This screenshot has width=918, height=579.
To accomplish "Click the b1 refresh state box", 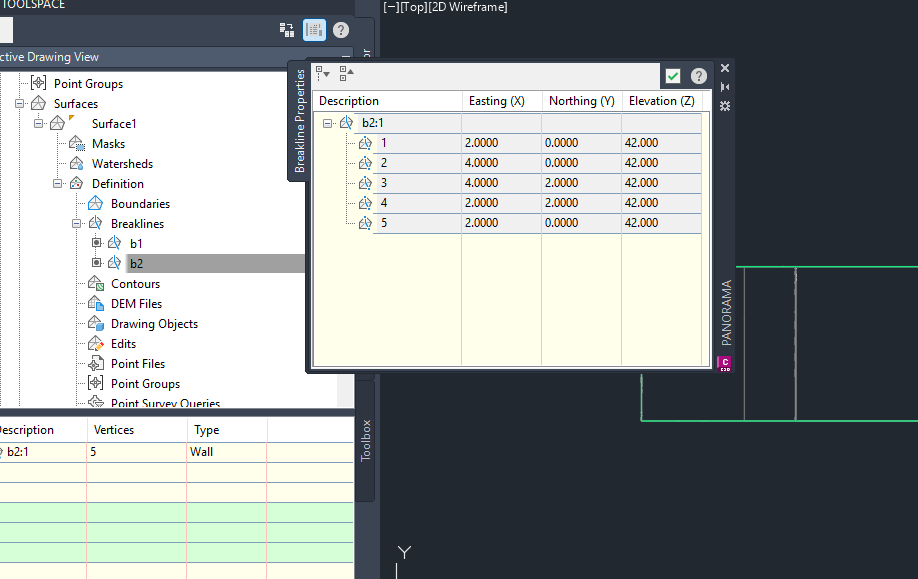I will pyautogui.click(x=97, y=242).
